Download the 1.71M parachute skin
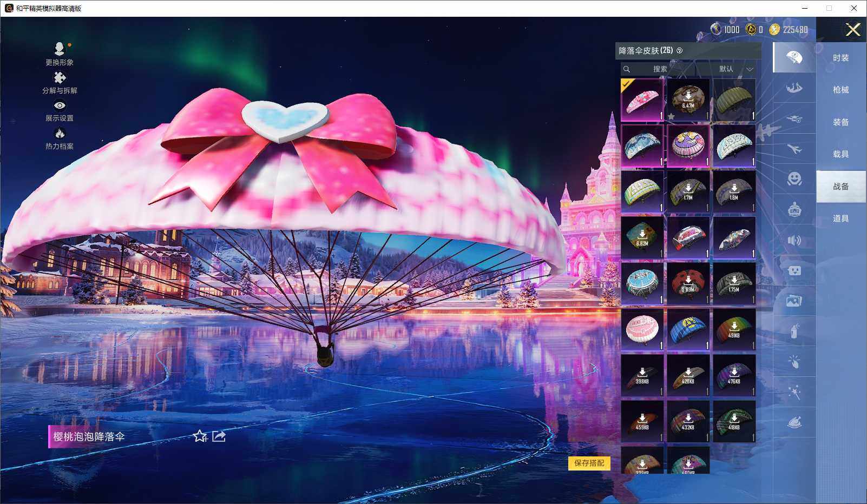867x504 pixels. 688,192
